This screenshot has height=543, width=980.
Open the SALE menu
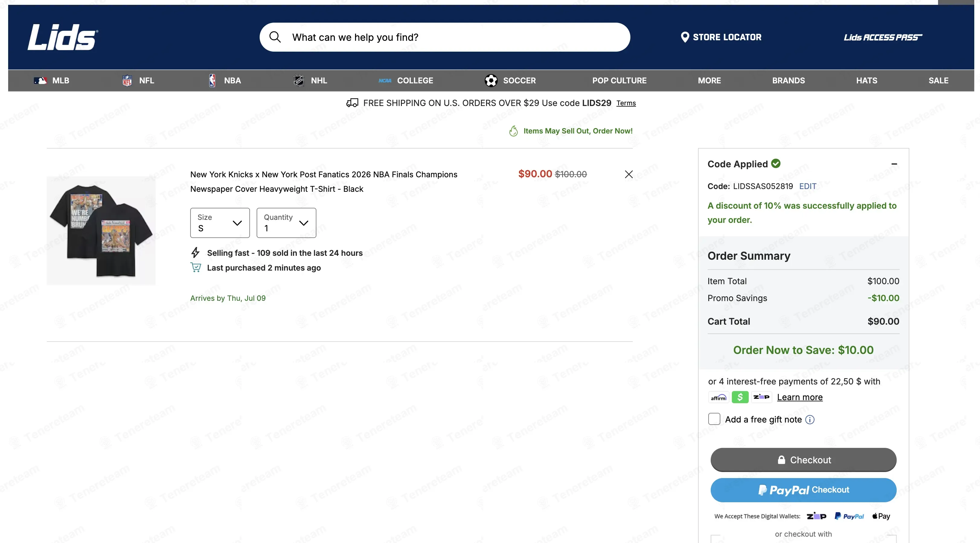point(939,80)
